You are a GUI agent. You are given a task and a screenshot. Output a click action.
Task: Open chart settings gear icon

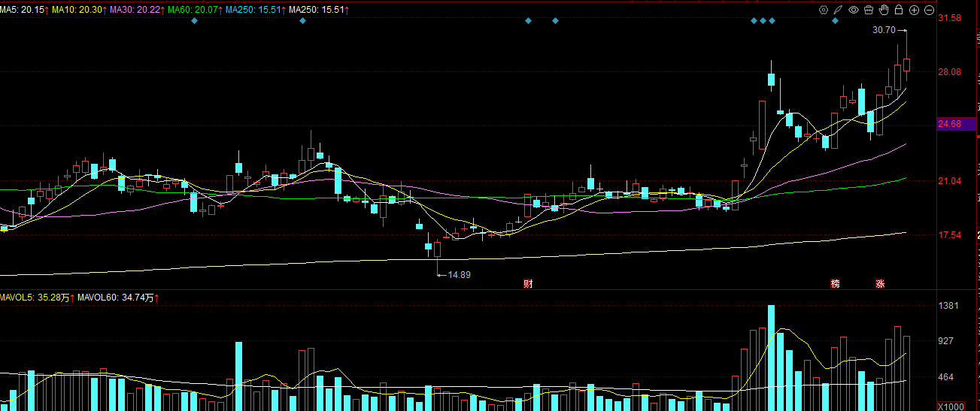824,10
